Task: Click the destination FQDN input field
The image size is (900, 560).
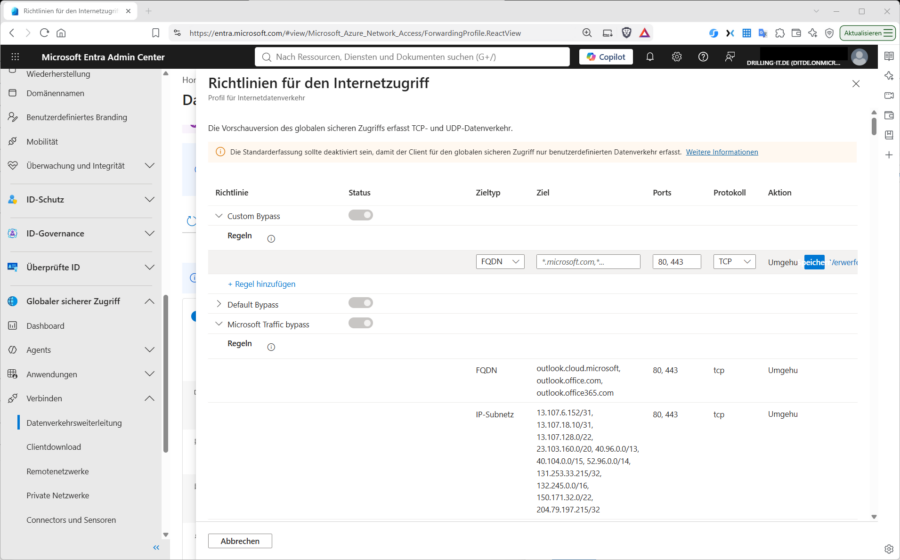Action: (x=588, y=262)
